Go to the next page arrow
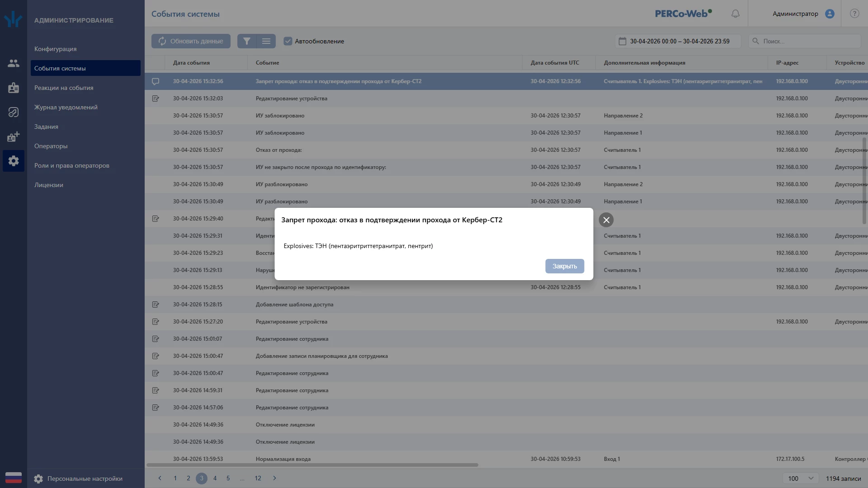This screenshot has width=868, height=488. (274, 478)
